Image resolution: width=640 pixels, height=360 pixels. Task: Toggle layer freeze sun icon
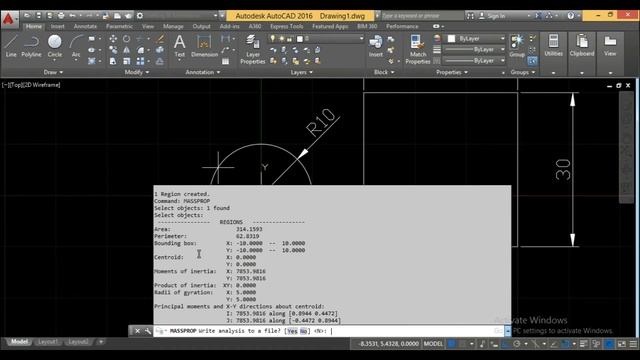coord(281,38)
